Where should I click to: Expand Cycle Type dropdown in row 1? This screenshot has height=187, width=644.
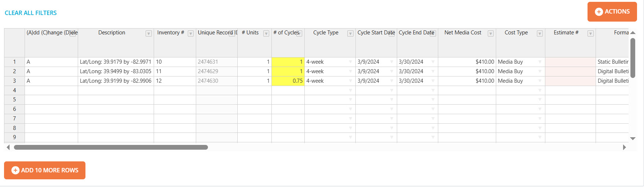point(350,62)
